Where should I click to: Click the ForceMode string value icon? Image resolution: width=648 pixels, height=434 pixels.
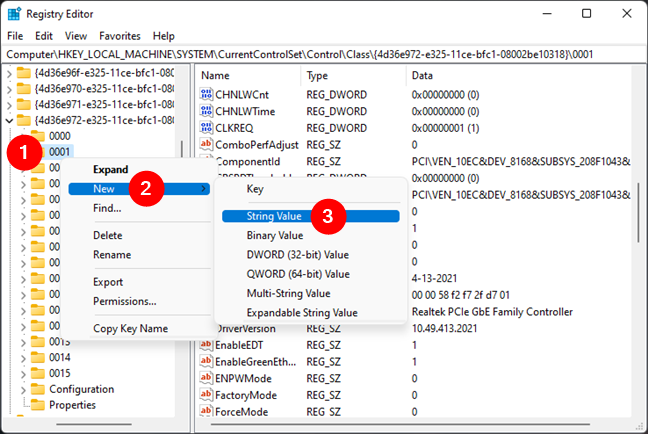206,411
